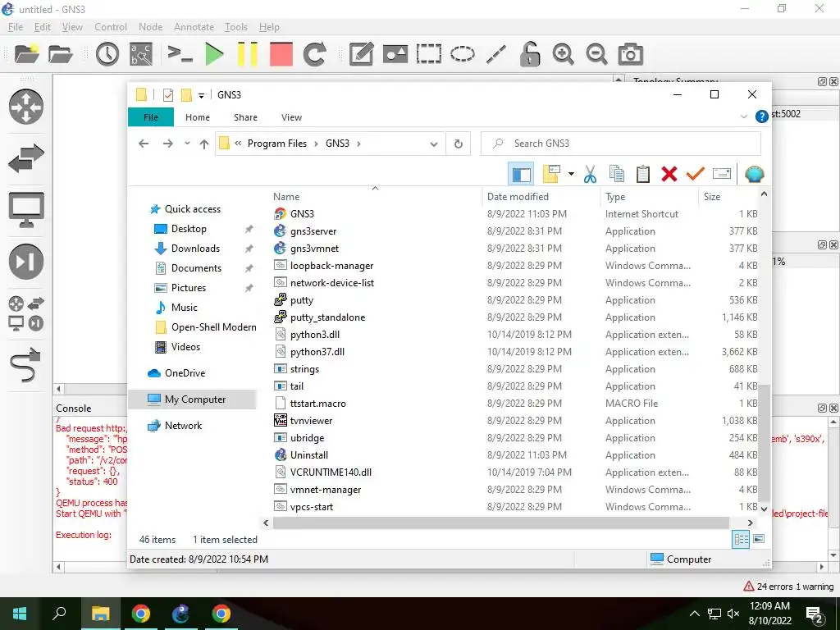
Task: Open Explorer File tab
Action: pos(151,117)
